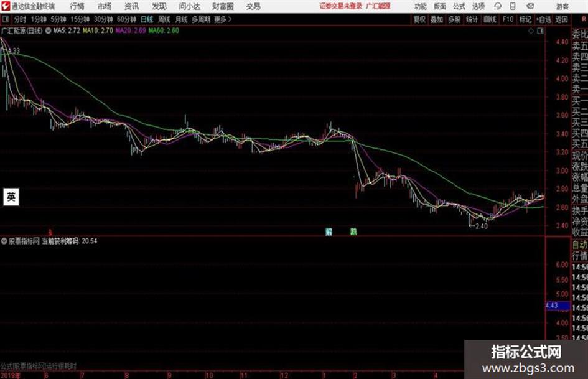Image resolution: width=588 pixels, height=379 pixels.
Task: Expand 更多 periods chevron
Action: [x=223, y=19]
